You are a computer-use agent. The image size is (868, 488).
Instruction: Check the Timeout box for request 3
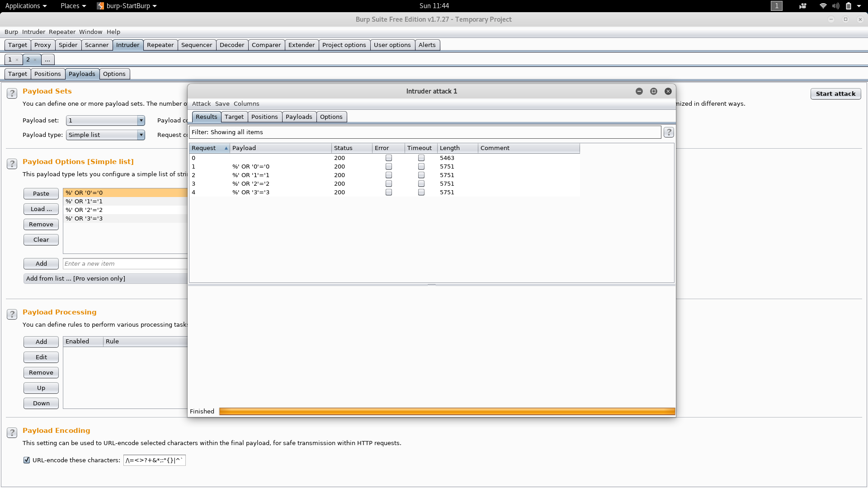pos(421,184)
